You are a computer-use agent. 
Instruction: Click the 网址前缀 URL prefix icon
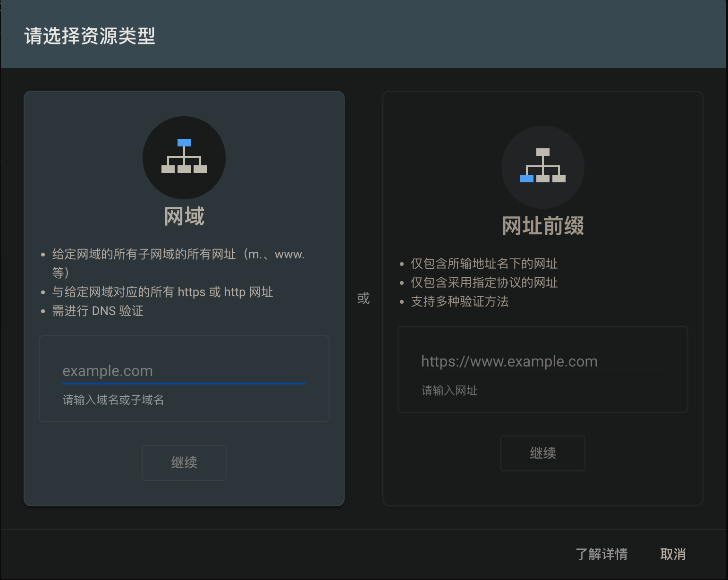(542, 167)
